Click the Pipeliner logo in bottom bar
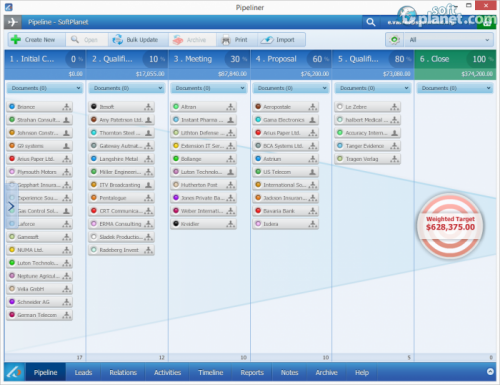Image resolution: width=500 pixels, height=385 pixels. (x=14, y=372)
